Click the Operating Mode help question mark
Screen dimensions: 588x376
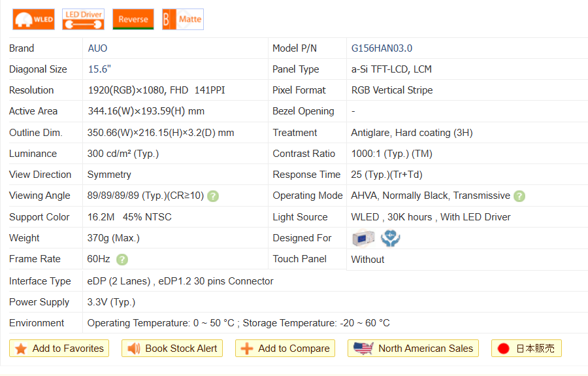click(x=519, y=196)
